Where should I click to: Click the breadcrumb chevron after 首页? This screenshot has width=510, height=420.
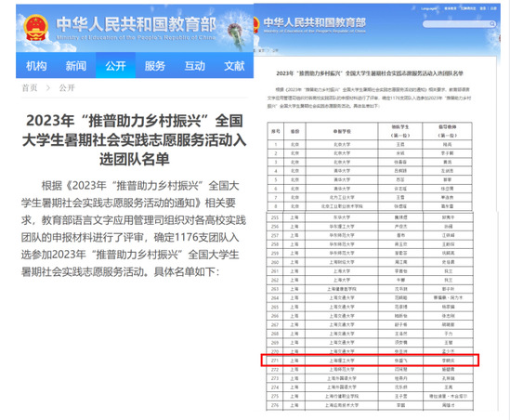(48, 88)
